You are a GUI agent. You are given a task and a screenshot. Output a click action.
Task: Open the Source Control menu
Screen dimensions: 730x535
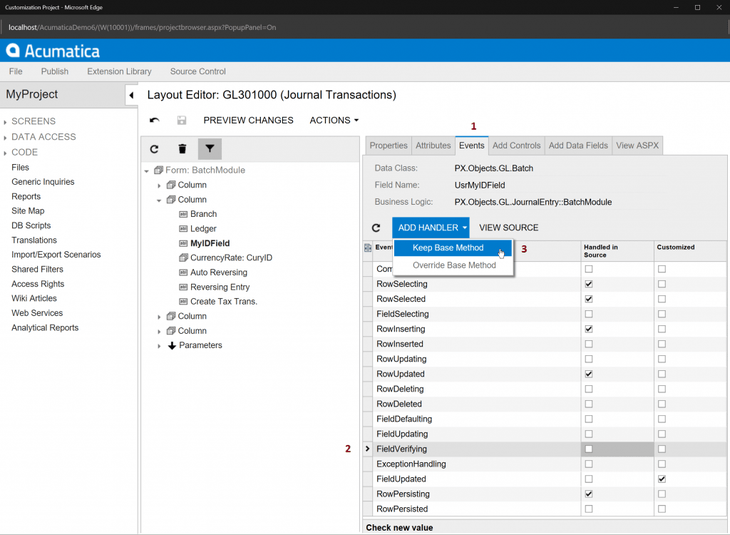click(x=198, y=71)
